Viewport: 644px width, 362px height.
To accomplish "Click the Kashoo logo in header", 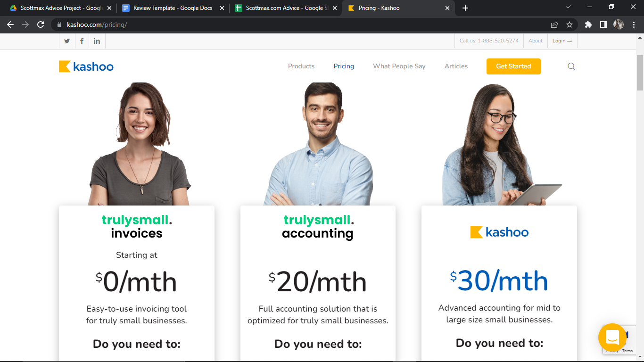I will pos(86,66).
